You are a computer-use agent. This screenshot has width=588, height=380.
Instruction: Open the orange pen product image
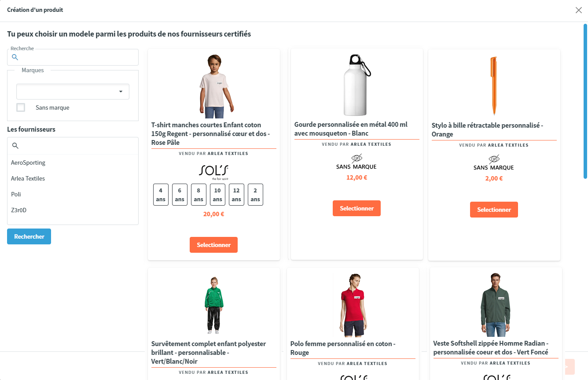[494, 86]
